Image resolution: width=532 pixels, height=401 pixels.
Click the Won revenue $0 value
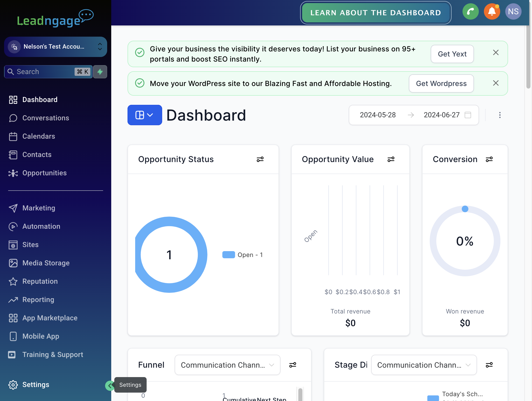(465, 323)
